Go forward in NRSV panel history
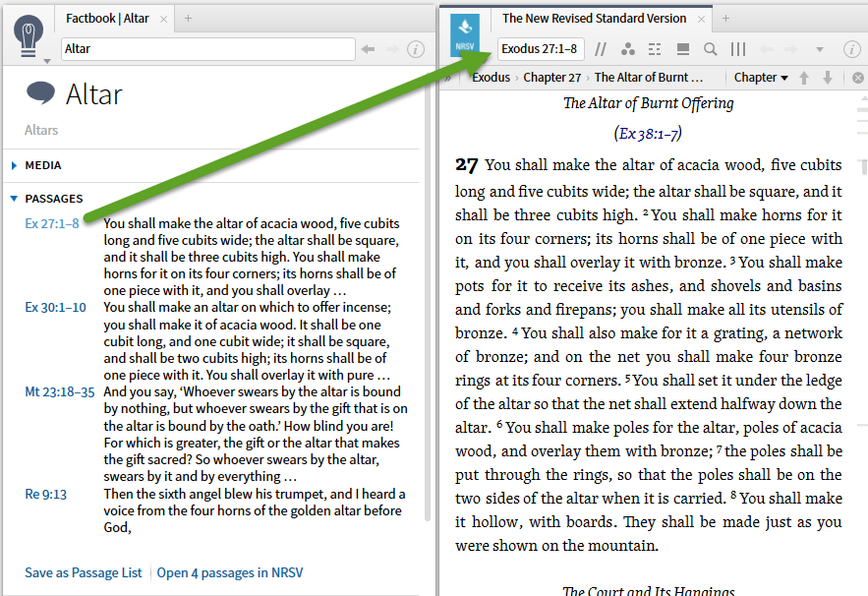 [791, 49]
